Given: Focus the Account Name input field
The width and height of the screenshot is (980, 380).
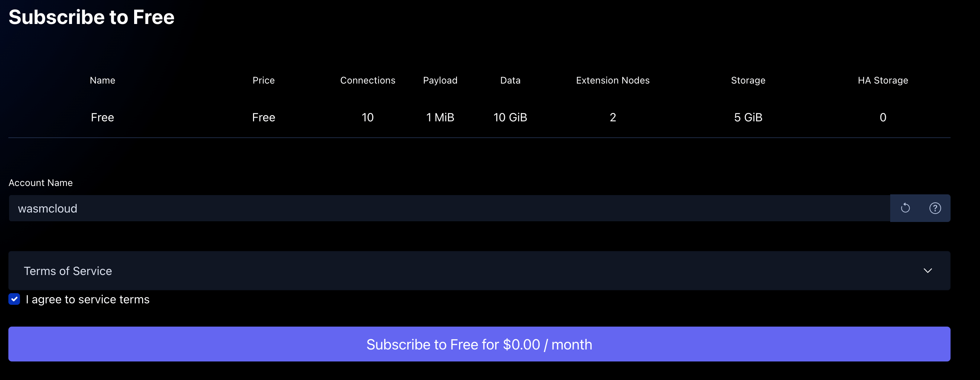Looking at the screenshot, I should (x=449, y=209).
